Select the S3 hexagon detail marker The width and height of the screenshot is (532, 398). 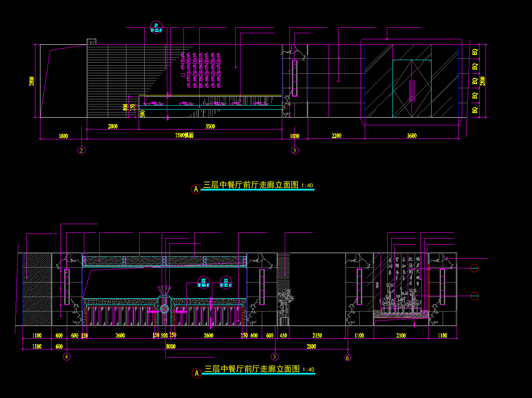[226, 283]
